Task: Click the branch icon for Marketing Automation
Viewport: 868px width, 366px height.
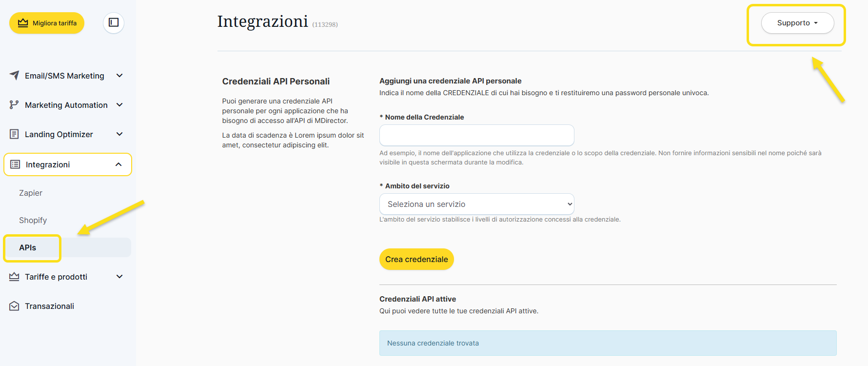Action: pos(14,105)
